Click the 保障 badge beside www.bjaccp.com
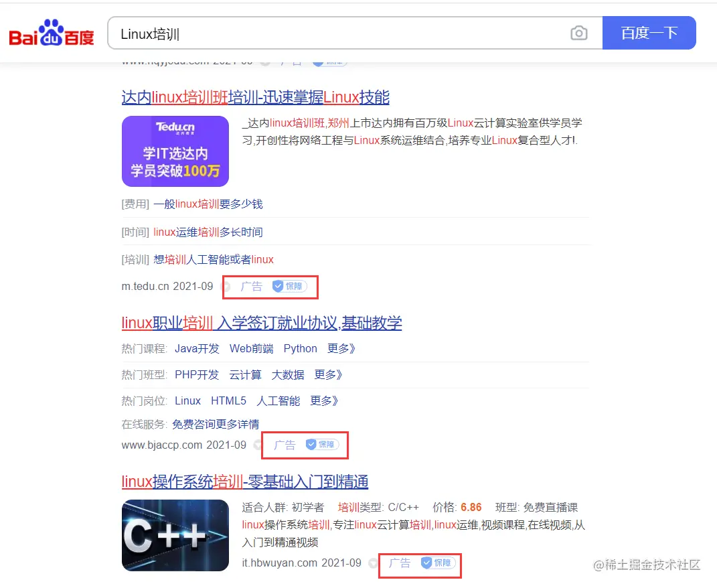Image resolution: width=717 pixels, height=588 pixels. point(322,444)
